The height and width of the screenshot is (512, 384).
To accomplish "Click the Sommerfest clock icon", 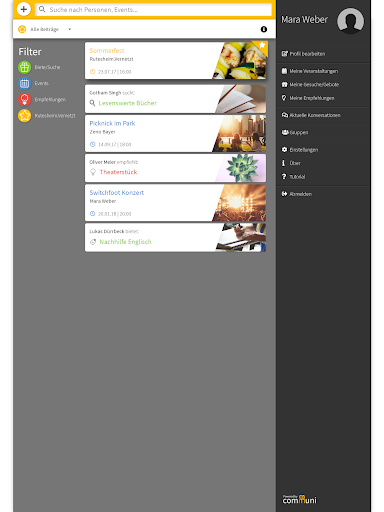I will (x=93, y=72).
